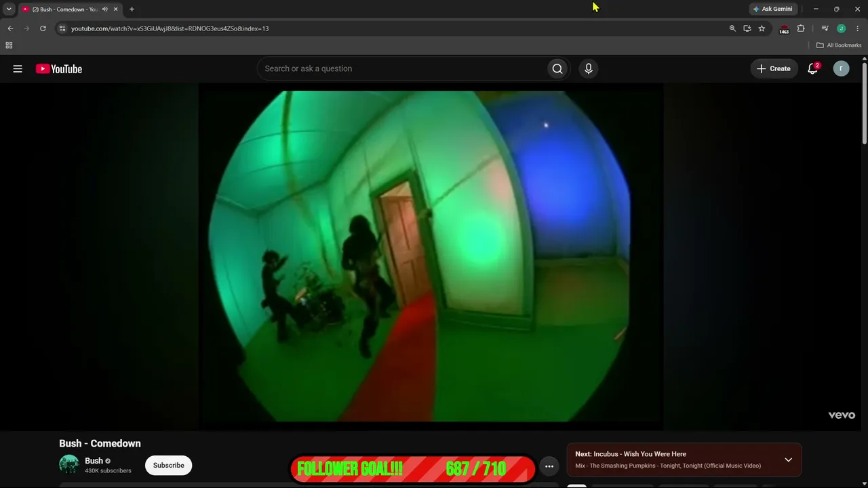Bookmark this page with the star
This screenshot has width=868, height=488.
pyautogui.click(x=762, y=28)
